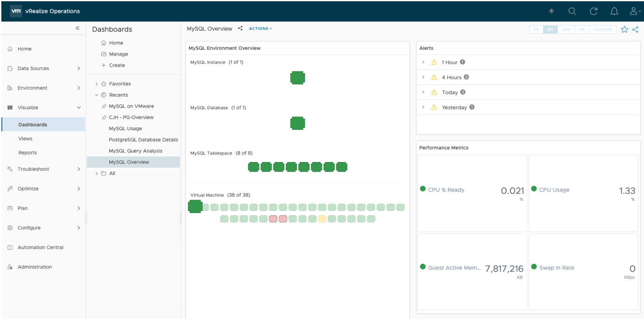Screen dimensions: 644x319
Task: Open the user account menu
Action: (635, 11)
